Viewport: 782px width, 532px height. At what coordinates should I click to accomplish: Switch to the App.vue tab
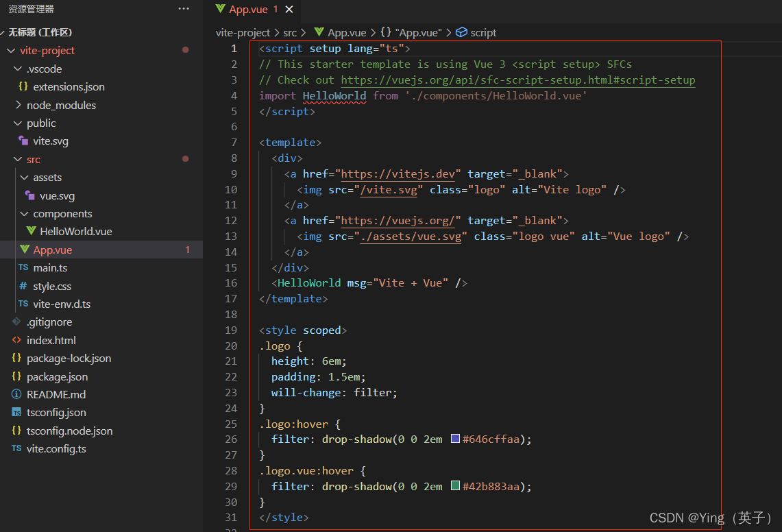click(248, 10)
